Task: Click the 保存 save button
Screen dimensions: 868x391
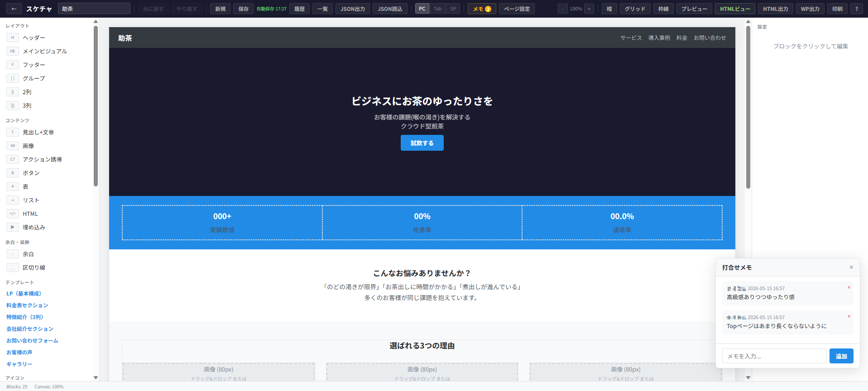Action: tap(244, 9)
